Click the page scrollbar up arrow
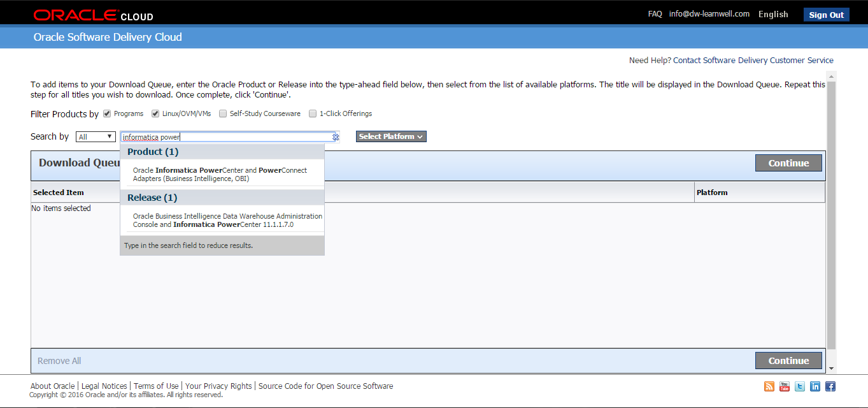868x408 pixels. coord(831,76)
